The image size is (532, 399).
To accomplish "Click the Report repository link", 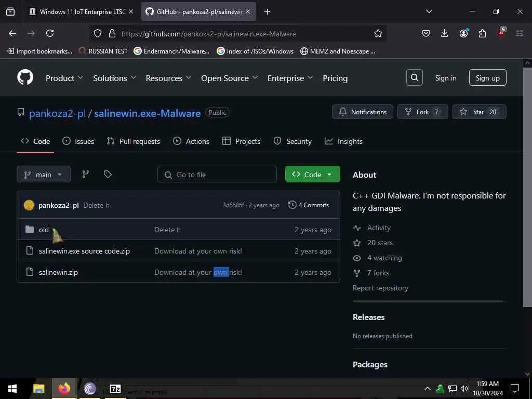I will [380, 288].
